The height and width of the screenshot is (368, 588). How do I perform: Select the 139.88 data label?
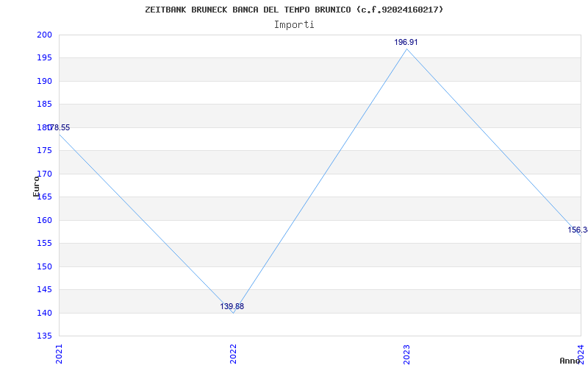[x=232, y=306]
